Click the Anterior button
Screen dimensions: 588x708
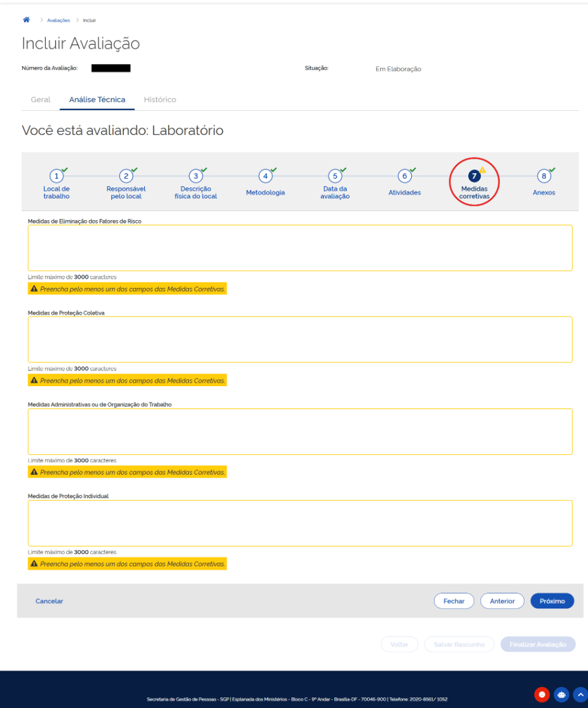[x=502, y=601]
